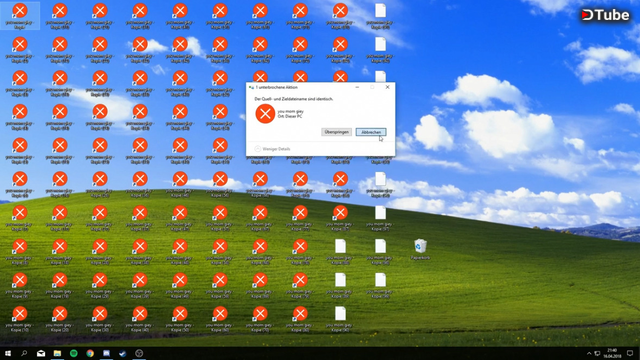The width and height of the screenshot is (640, 360).
Task: Open Spotify from the taskbar
Action: pos(73,353)
